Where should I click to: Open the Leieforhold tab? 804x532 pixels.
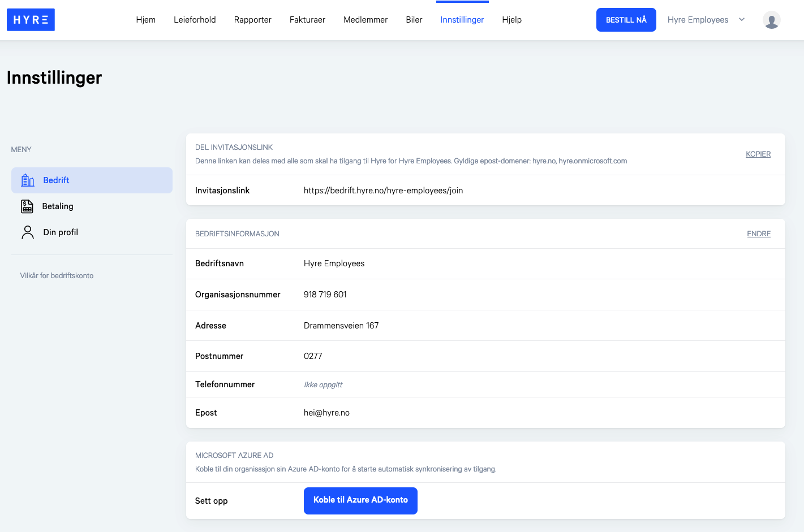195,20
